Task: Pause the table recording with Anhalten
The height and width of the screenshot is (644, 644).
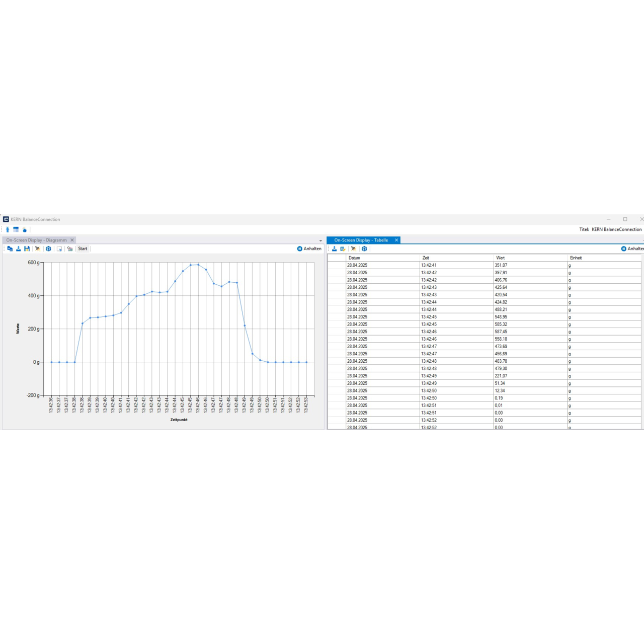Action: point(632,249)
